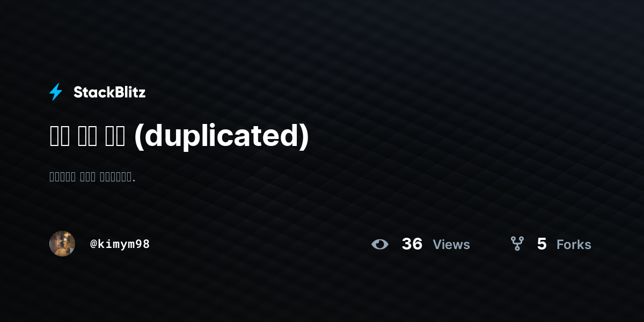Click the StackBlitz wordmark text
The image size is (644, 322).
(x=109, y=92)
